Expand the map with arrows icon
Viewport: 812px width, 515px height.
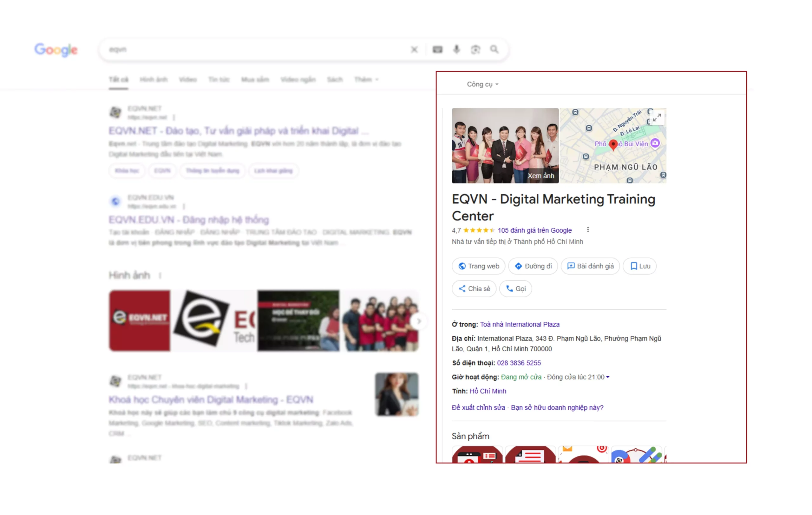point(657,118)
